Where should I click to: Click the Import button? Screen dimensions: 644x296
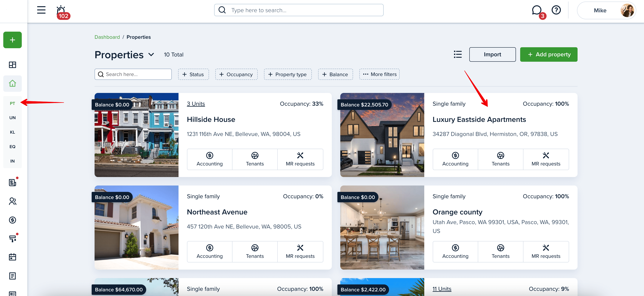492,54
